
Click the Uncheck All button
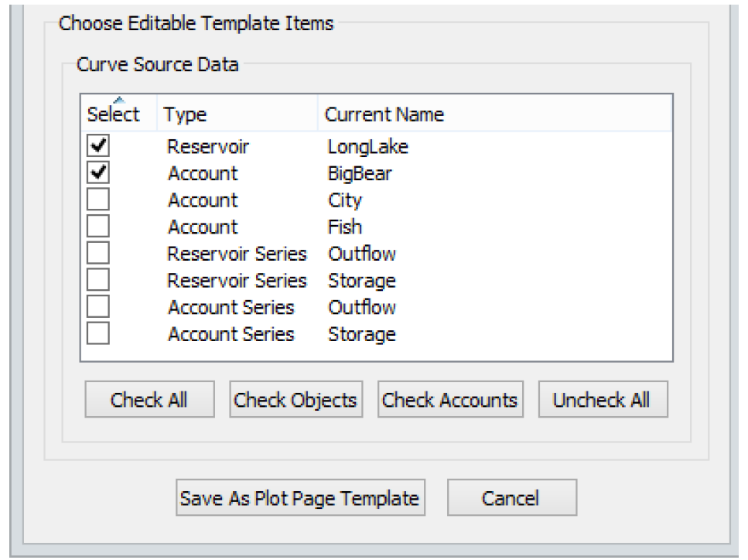tap(602, 400)
